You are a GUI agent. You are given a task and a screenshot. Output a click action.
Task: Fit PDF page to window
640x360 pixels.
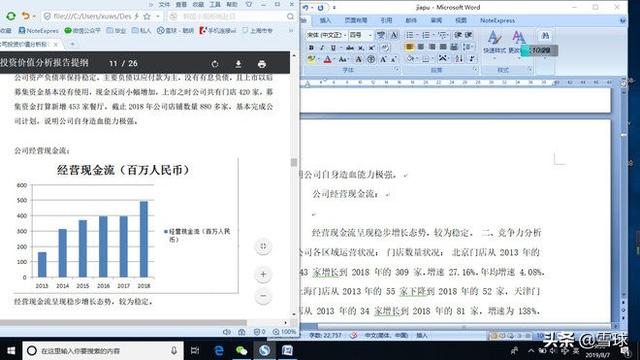click(x=263, y=246)
